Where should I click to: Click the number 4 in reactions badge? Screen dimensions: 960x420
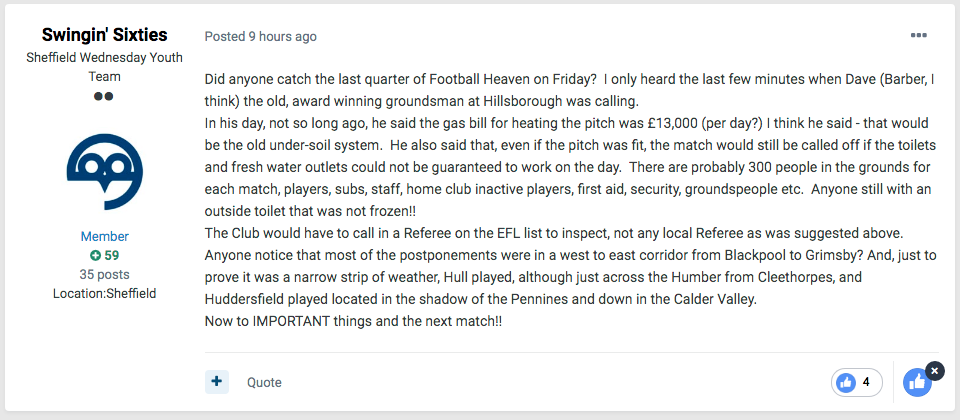pyautogui.click(x=866, y=382)
